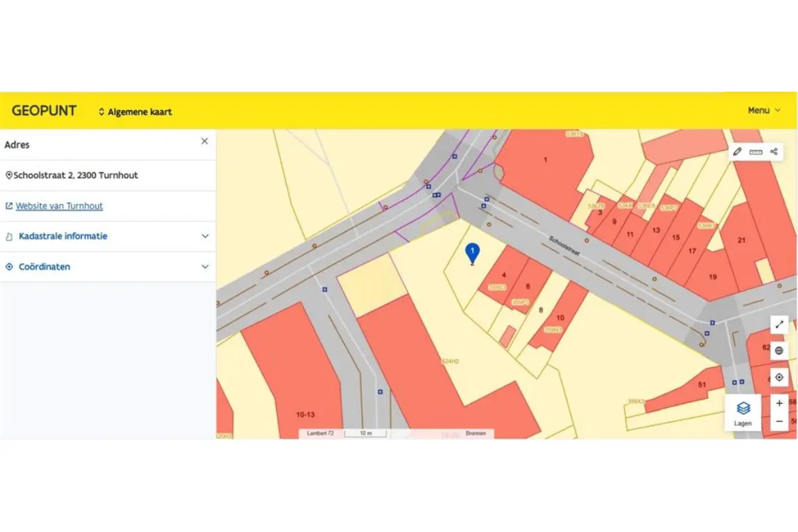Open Website van Turnhout link

coord(59,206)
